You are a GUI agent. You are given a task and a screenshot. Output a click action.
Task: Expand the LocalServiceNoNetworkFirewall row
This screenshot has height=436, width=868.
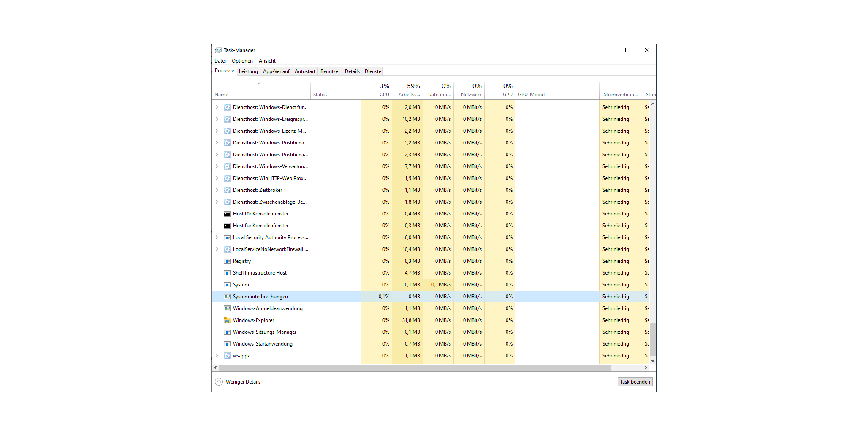click(217, 249)
